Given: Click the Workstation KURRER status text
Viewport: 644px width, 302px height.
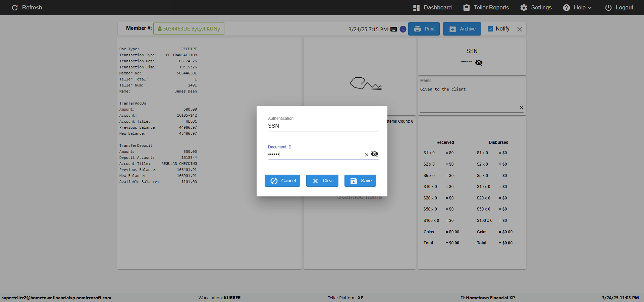Looking at the screenshot, I should 220,298.
